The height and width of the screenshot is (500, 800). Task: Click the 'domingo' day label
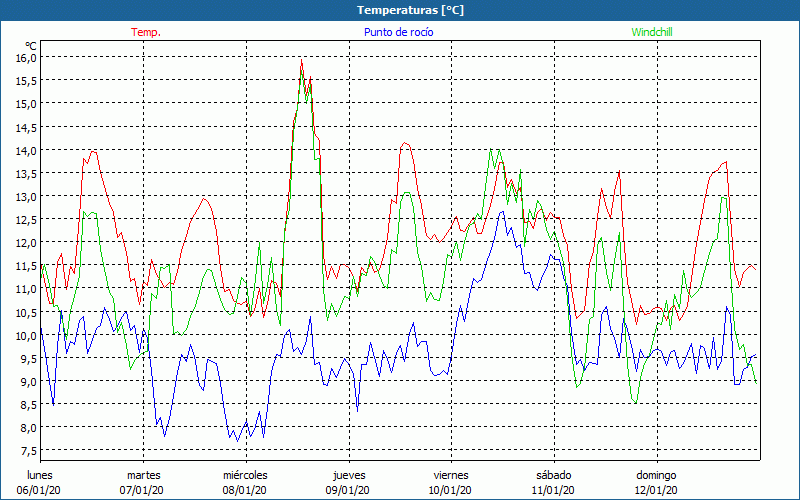coord(656,475)
